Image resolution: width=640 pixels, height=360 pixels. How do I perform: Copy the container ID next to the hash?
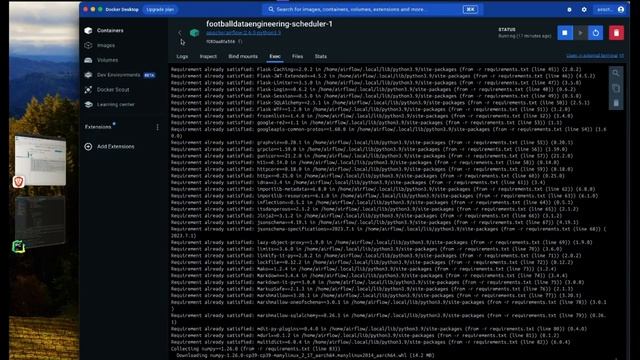coord(240,41)
